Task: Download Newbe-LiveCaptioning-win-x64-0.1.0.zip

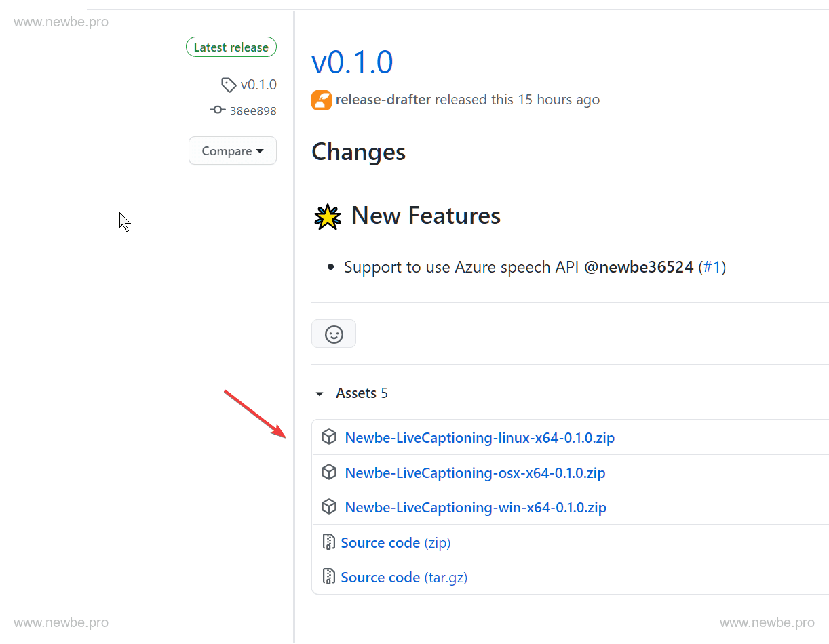Action: pos(476,508)
